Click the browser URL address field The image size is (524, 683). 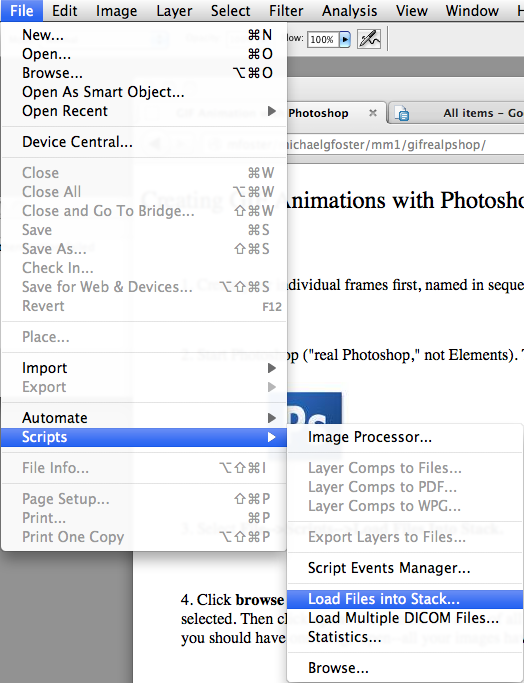click(405, 145)
